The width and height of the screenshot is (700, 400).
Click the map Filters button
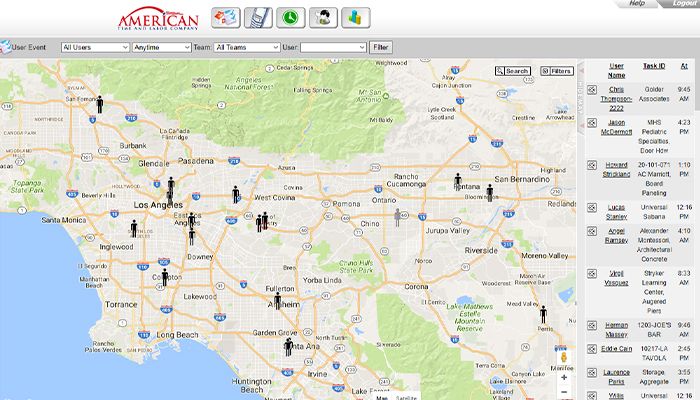tap(557, 71)
